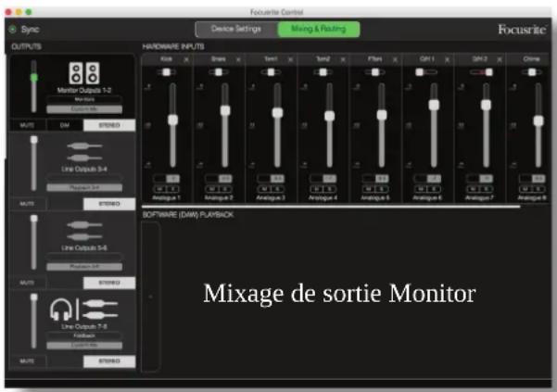Image resolution: width=557 pixels, height=392 pixels.
Task: Click the Foldback name field
Action: (84, 335)
